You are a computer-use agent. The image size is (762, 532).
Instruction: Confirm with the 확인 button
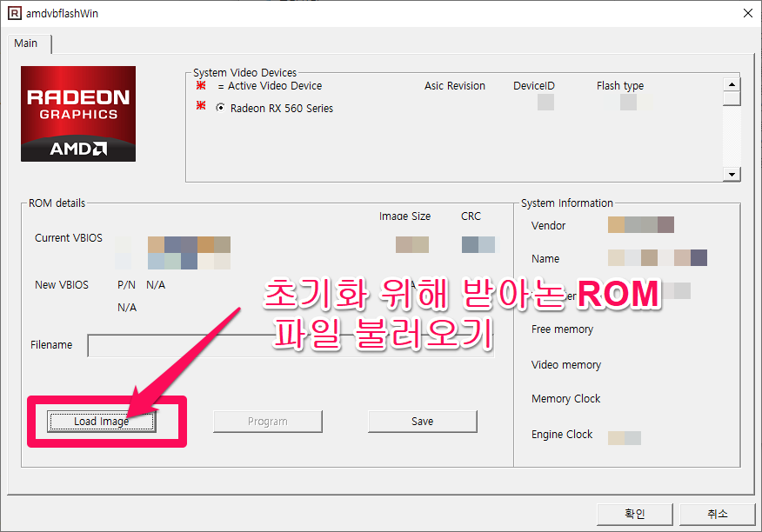click(x=634, y=514)
